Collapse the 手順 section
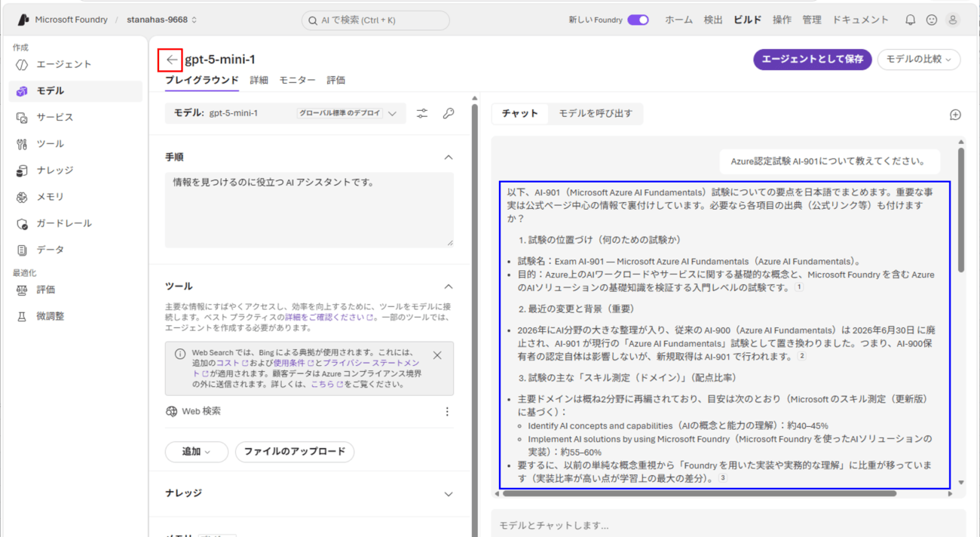The height and width of the screenshot is (537, 980). click(449, 158)
